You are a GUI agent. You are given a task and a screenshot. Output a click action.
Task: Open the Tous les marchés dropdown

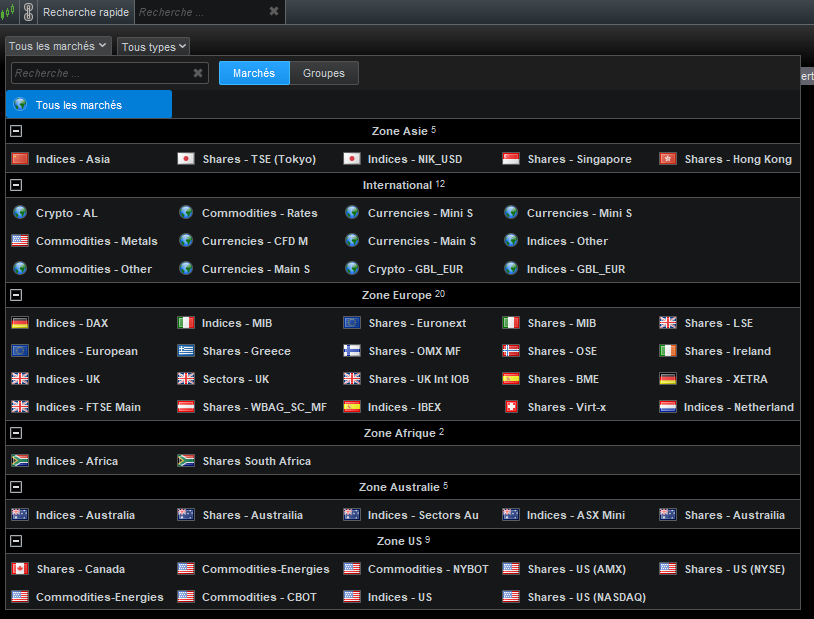tap(58, 46)
